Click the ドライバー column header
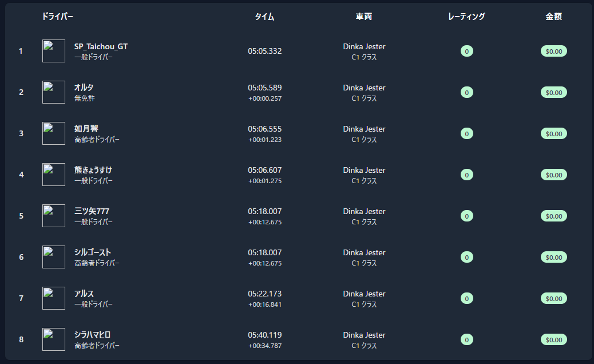This screenshot has height=364, width=594. coord(58,17)
